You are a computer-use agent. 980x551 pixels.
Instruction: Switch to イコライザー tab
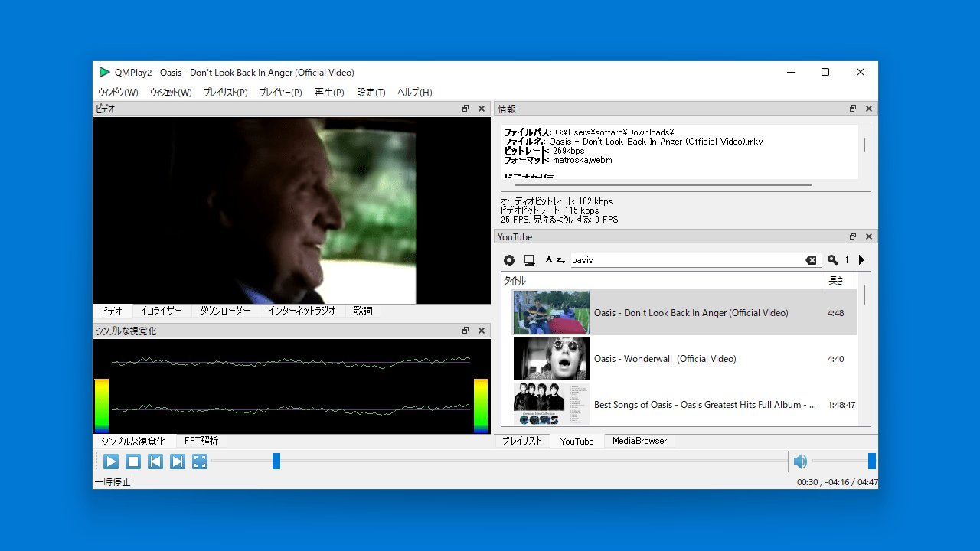click(x=162, y=311)
